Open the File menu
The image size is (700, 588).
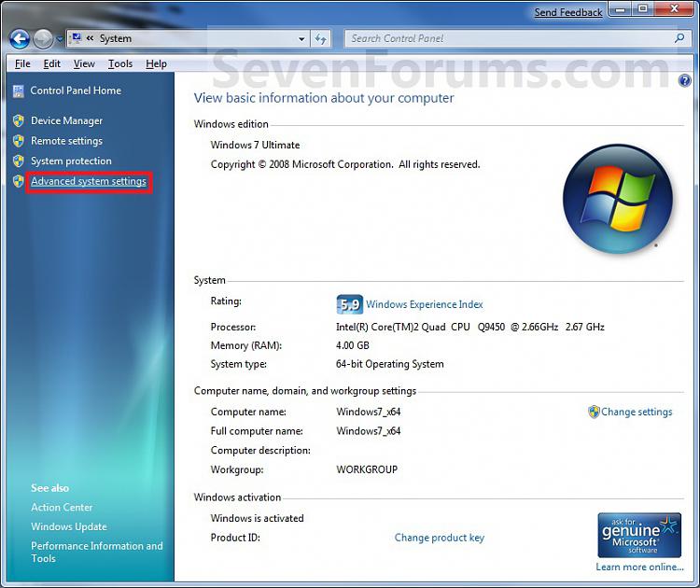pyautogui.click(x=22, y=63)
